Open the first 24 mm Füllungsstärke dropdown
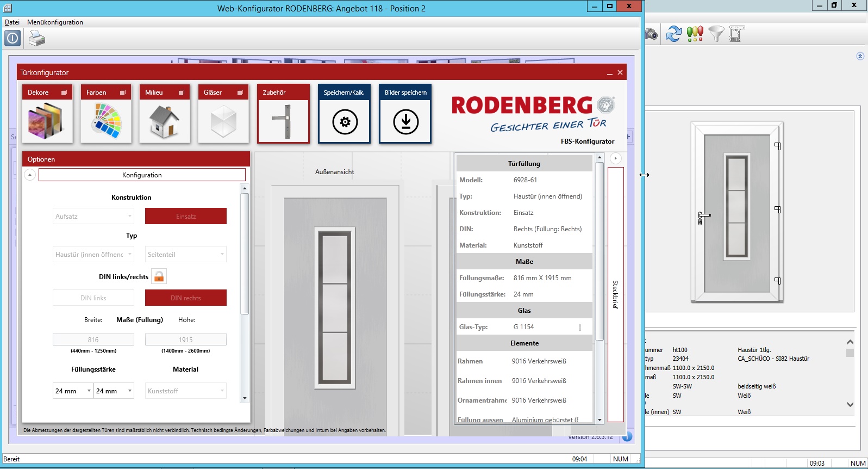The height and width of the screenshot is (469, 868). click(73, 391)
